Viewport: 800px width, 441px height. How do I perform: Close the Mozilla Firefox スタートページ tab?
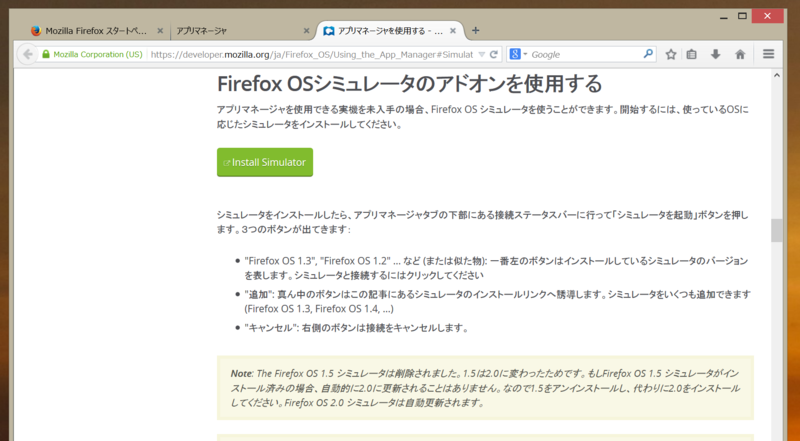coord(160,31)
